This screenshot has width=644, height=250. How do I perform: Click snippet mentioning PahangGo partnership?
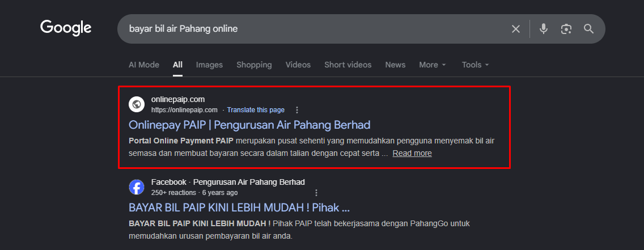pos(299,230)
